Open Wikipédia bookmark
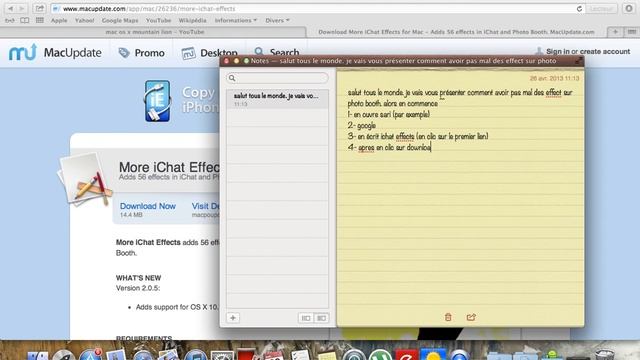Viewport: 640px width, 360px height. 193,20
